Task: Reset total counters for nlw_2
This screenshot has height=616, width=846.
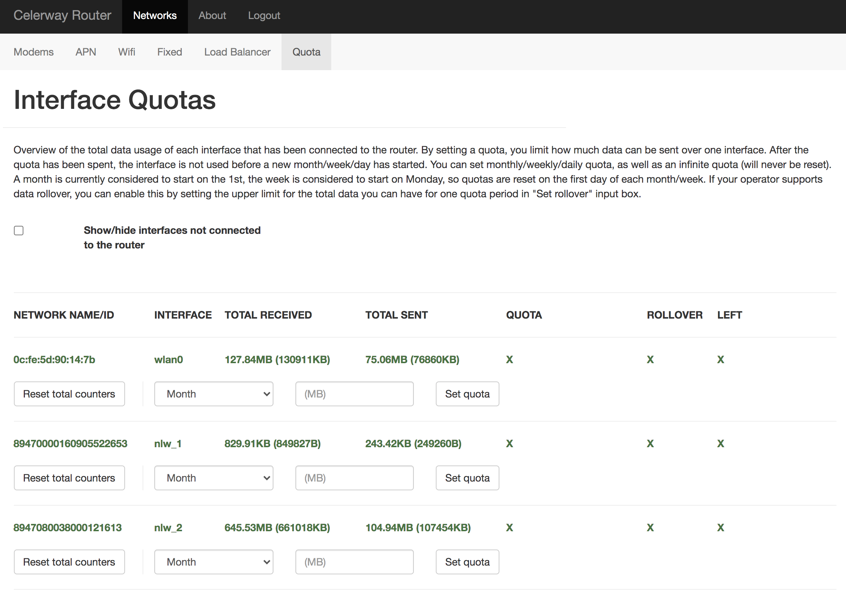Action: point(69,562)
